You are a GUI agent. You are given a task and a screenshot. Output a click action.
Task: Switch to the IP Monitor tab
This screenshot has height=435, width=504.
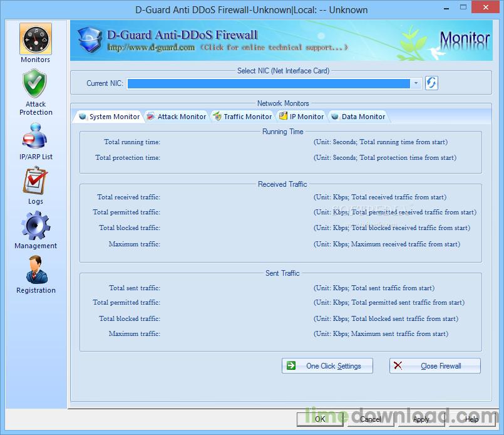[x=302, y=117]
